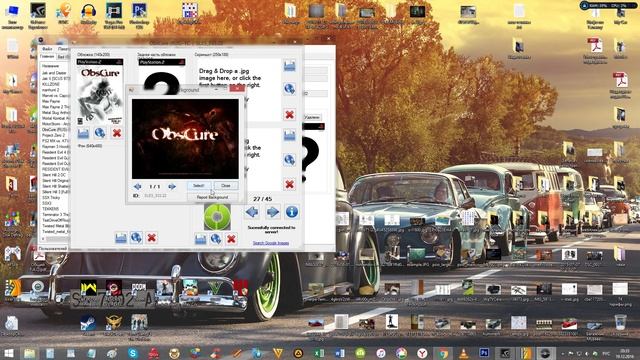Select Jak and Daxter in game list
The image size is (640, 360).
[x=54, y=73]
